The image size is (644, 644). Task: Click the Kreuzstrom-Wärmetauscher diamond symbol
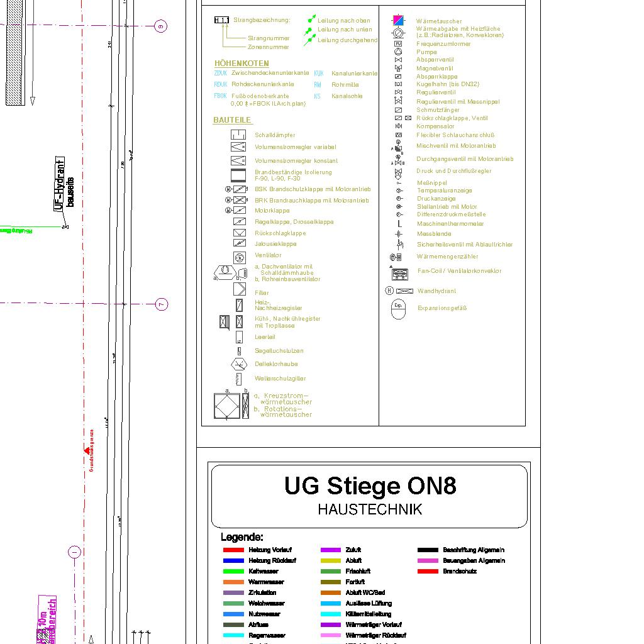tap(226, 406)
